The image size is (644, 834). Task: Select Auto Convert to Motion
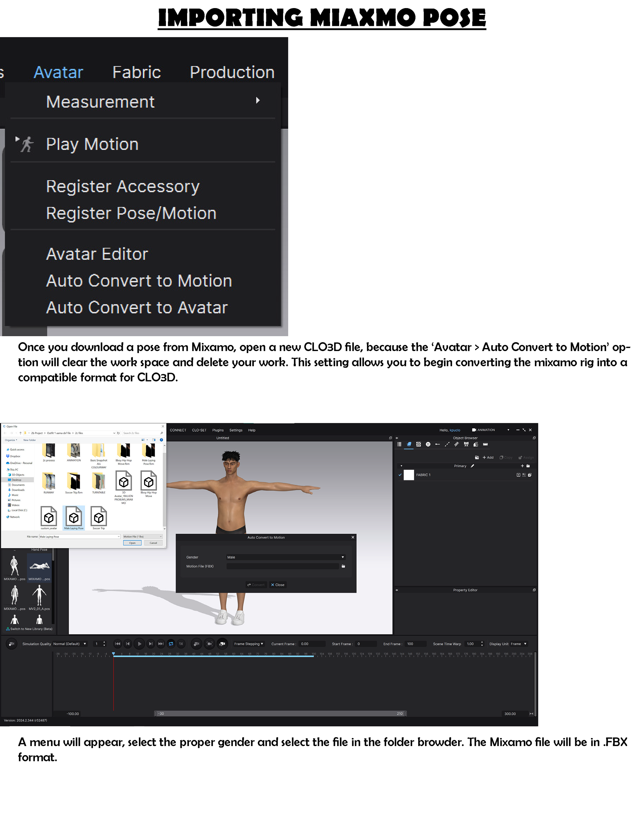click(x=139, y=281)
